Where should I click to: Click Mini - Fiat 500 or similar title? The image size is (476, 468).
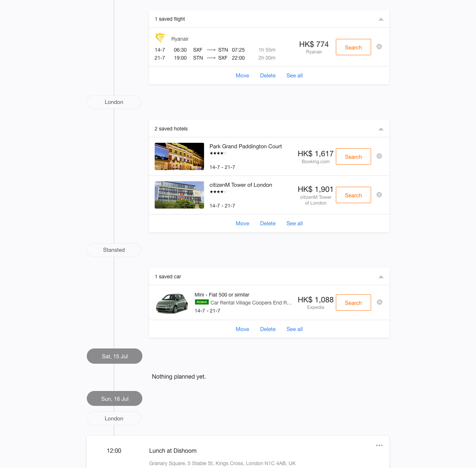[x=222, y=295]
